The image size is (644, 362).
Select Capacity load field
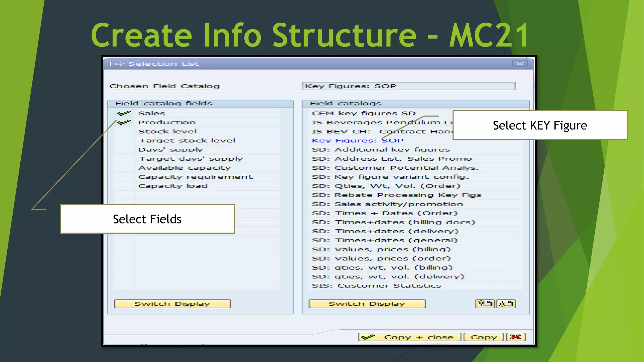click(173, 186)
